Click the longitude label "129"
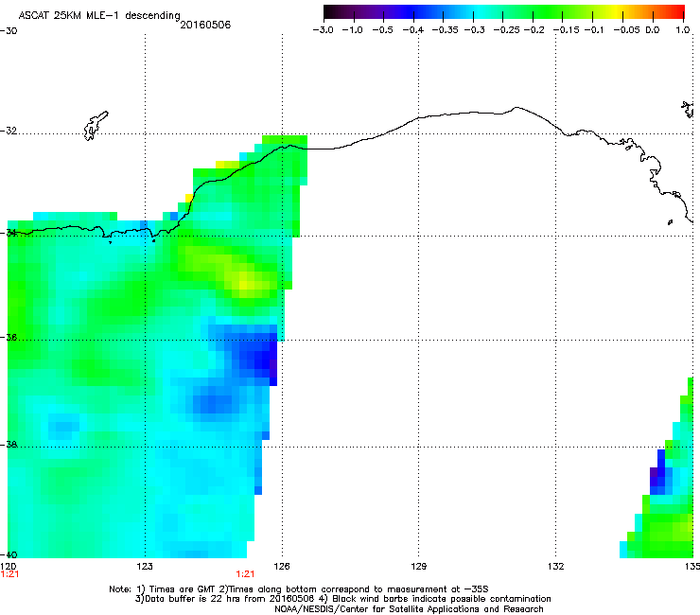Image resolution: width=700 pixels, height=615 pixels. [418, 567]
